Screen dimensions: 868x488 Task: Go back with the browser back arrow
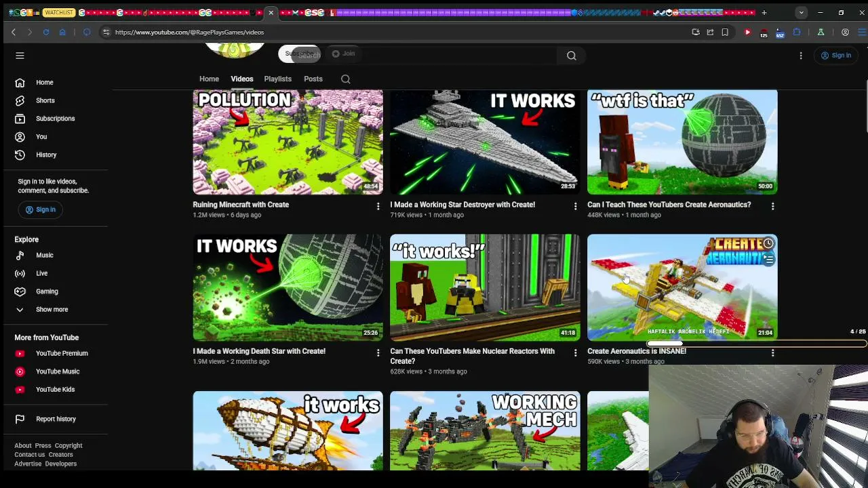tap(14, 32)
